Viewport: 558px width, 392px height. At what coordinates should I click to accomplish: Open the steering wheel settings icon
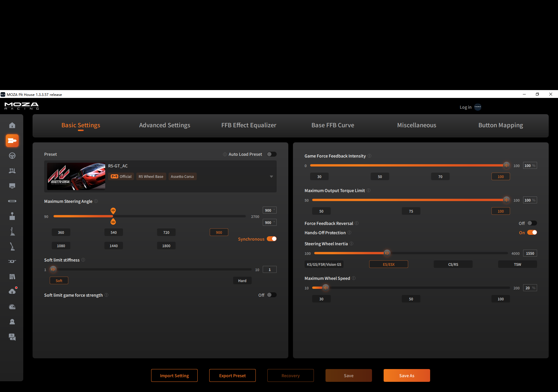click(x=12, y=156)
